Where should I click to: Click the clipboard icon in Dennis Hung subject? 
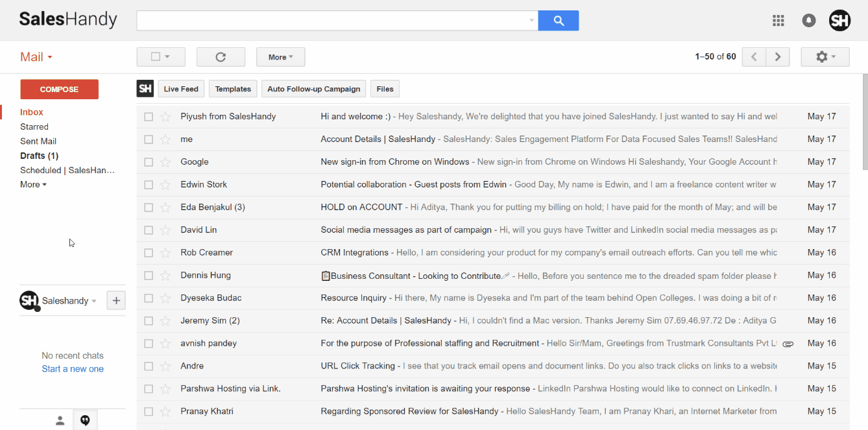[326, 276]
